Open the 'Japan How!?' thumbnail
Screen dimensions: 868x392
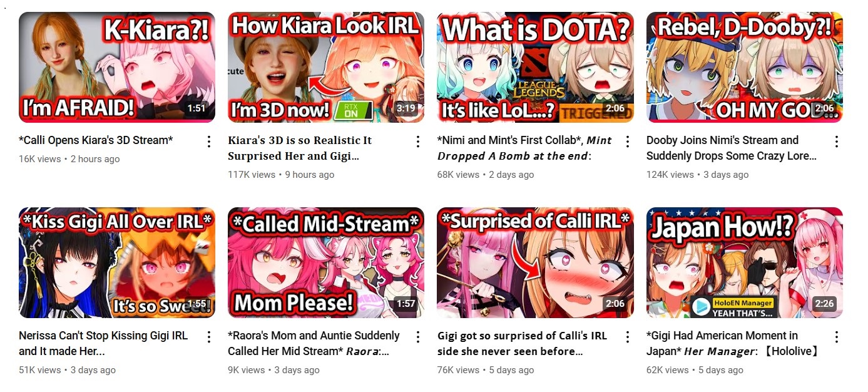(745, 262)
